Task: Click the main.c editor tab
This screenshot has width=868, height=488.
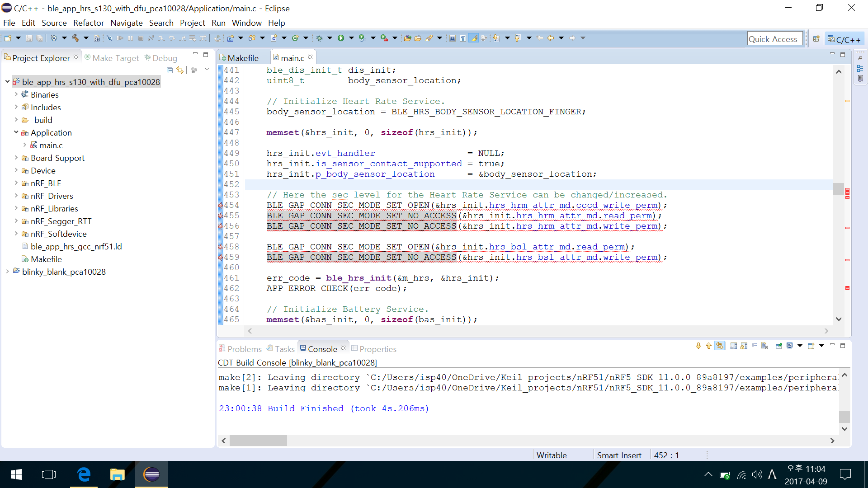Action: [x=292, y=58]
